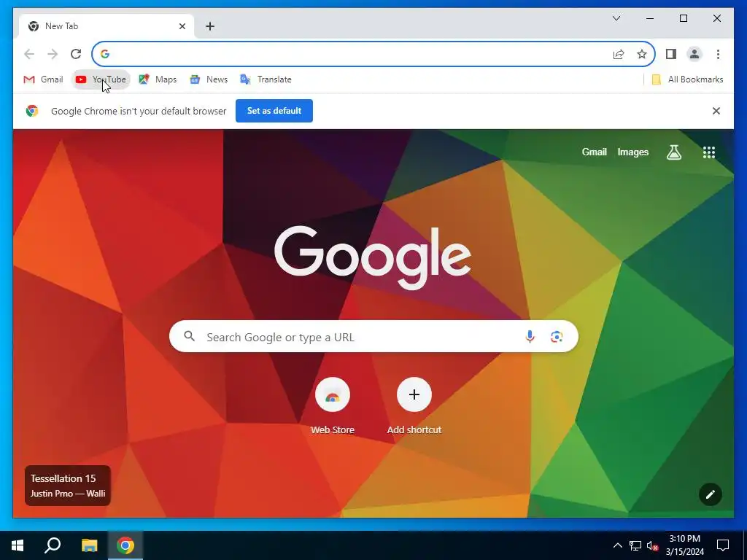Search by image with Lens icon

(x=557, y=337)
